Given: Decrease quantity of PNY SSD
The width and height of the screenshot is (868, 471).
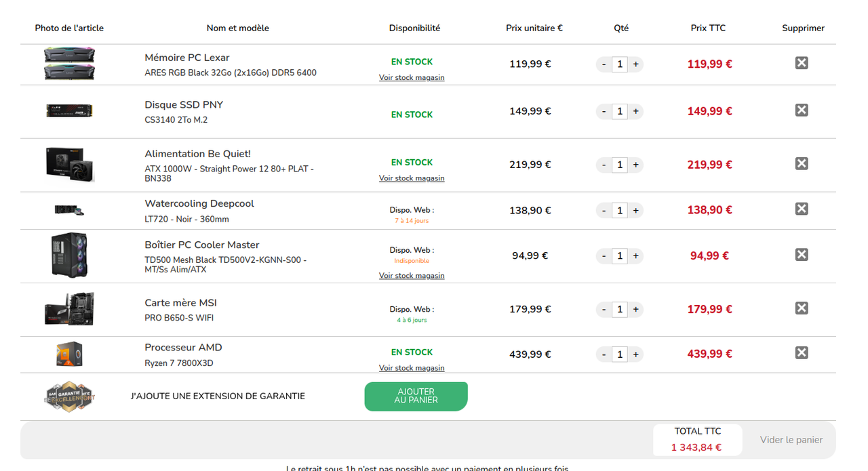Looking at the screenshot, I should tap(604, 111).
